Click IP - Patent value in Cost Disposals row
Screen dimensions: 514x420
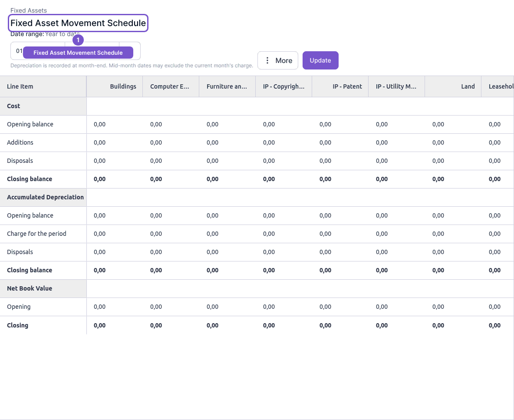click(326, 161)
